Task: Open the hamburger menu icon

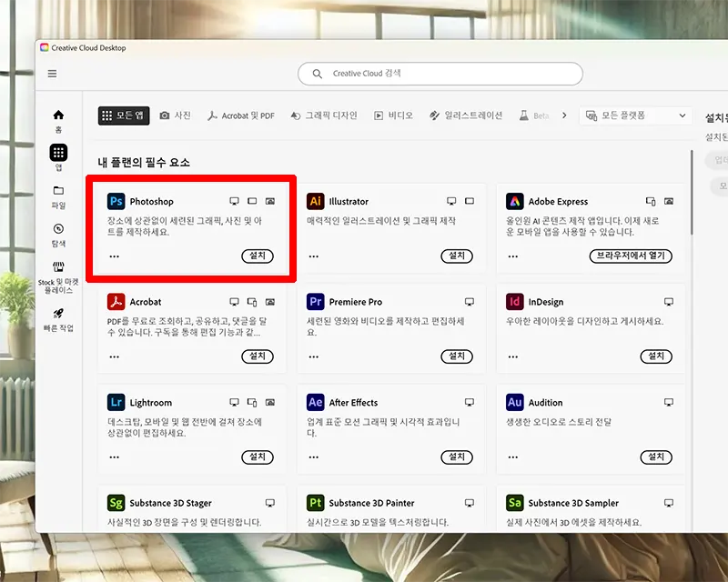Action: click(x=53, y=74)
